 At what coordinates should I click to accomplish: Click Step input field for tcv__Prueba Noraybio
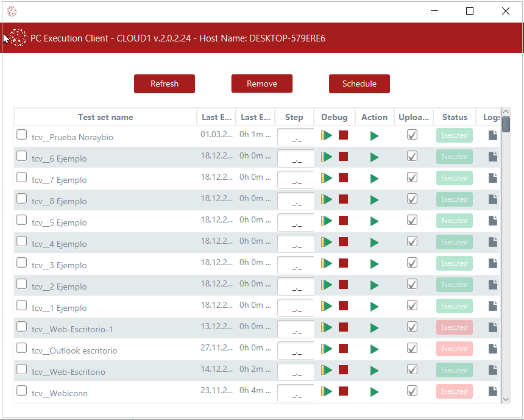pos(295,137)
